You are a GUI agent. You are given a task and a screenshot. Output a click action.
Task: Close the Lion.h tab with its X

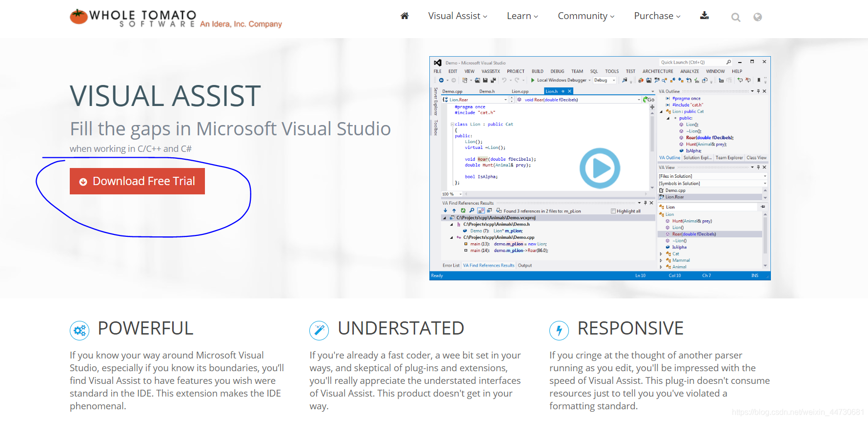click(569, 91)
